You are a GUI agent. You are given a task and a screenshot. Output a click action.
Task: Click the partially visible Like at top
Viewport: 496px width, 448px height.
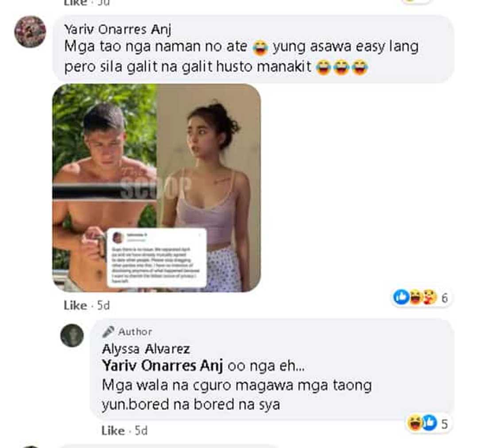(x=75, y=3)
